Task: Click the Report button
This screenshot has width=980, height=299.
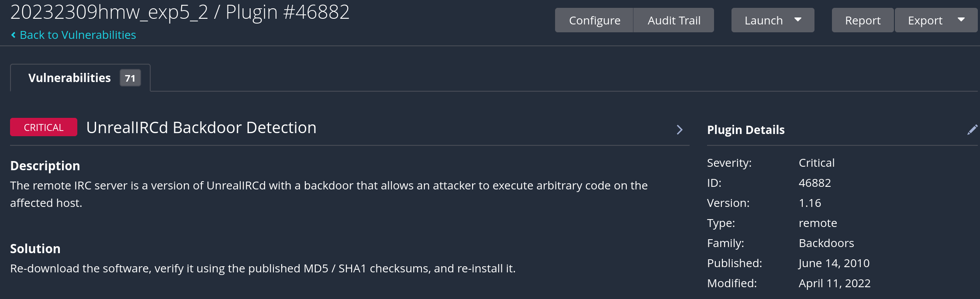Action: 863,20
